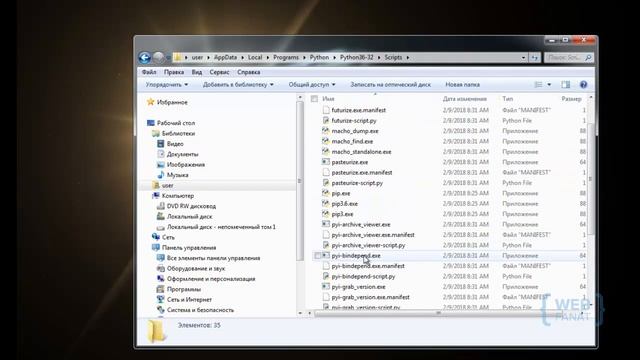Viewport: 640px width, 360px height.
Task: Select Документы in the tree
Action: point(182,154)
